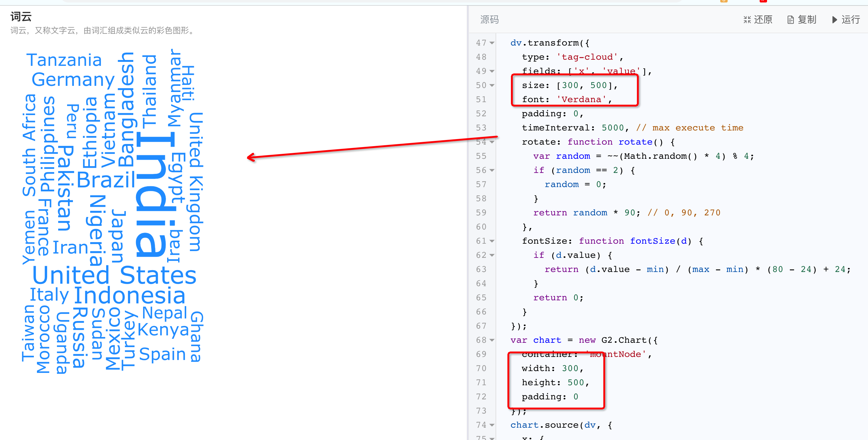Collapse the if-block fold at line 56
868x440 pixels.
point(492,170)
